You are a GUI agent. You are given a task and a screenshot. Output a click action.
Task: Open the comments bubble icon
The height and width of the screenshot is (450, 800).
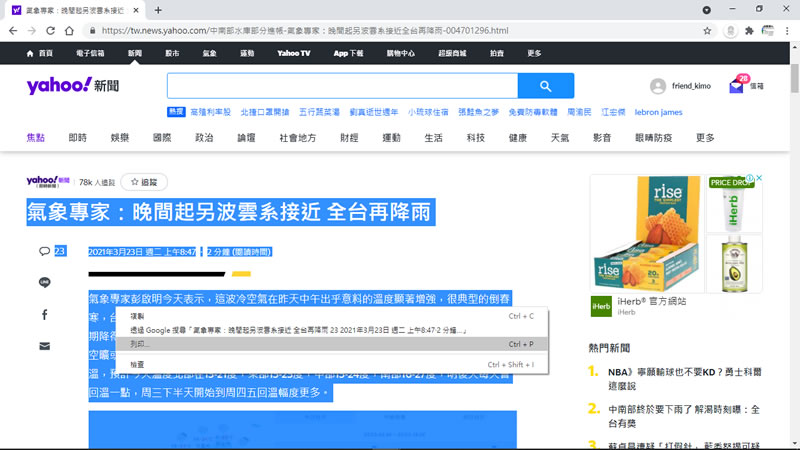point(45,251)
